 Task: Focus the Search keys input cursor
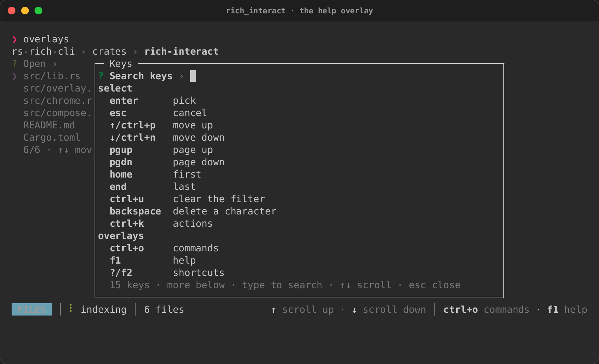(193, 76)
